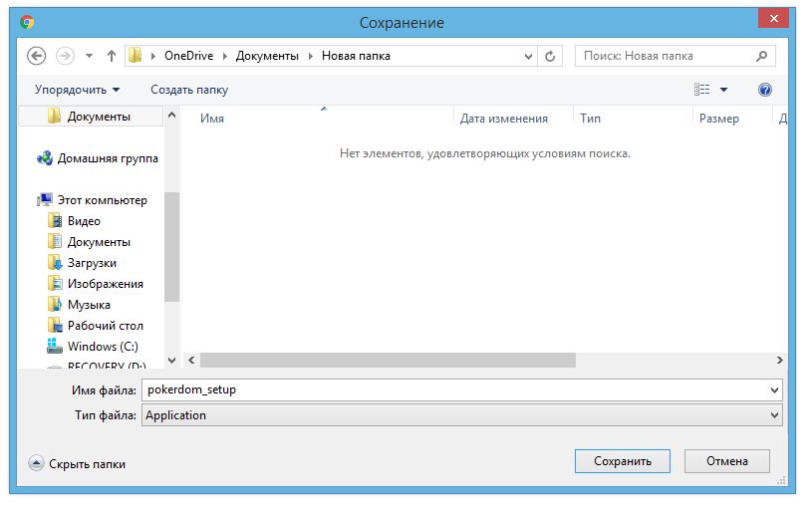This screenshot has width=812, height=515.
Task: Select OneDrive in the address path
Action: [x=188, y=56]
